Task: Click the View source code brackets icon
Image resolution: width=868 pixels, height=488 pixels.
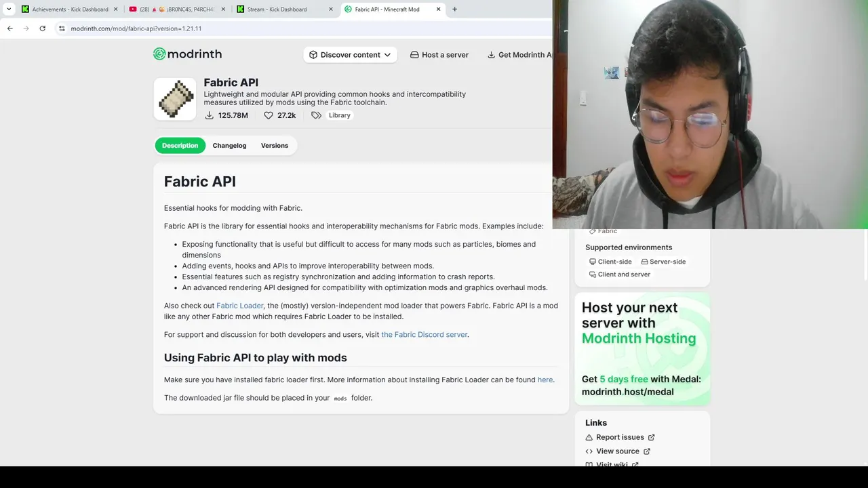Action: click(589, 451)
